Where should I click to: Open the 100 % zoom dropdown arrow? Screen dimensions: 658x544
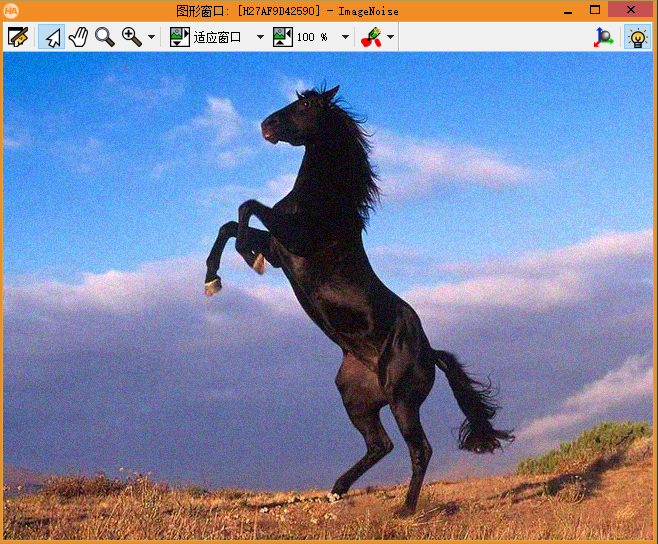(345, 37)
